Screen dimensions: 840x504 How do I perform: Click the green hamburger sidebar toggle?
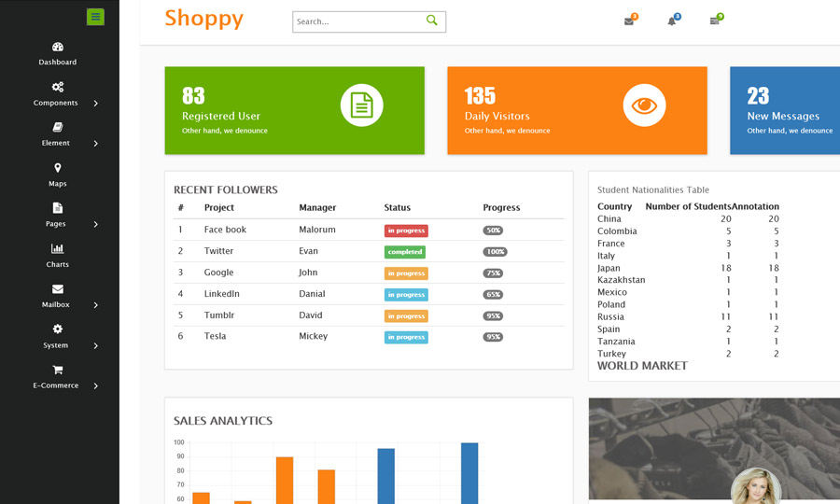point(95,17)
